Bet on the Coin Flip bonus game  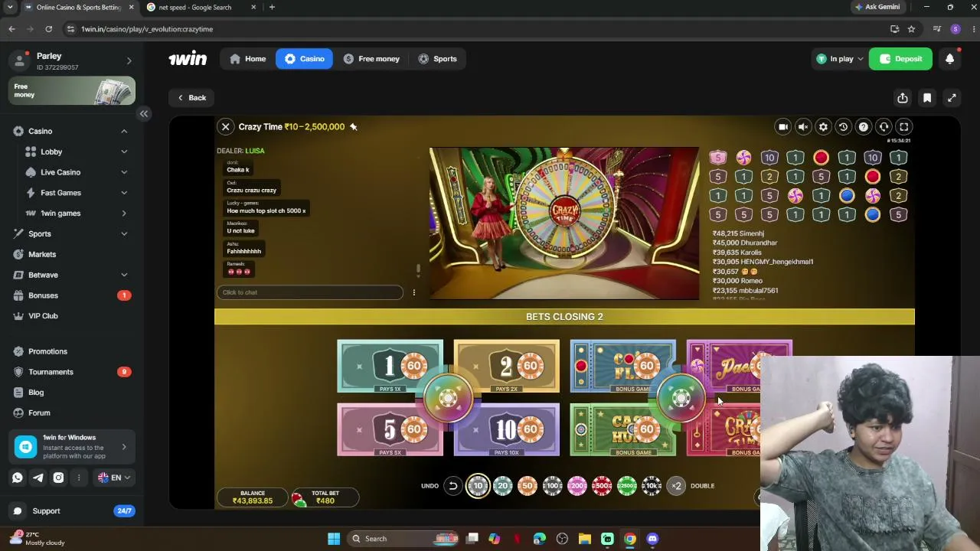[x=622, y=367]
